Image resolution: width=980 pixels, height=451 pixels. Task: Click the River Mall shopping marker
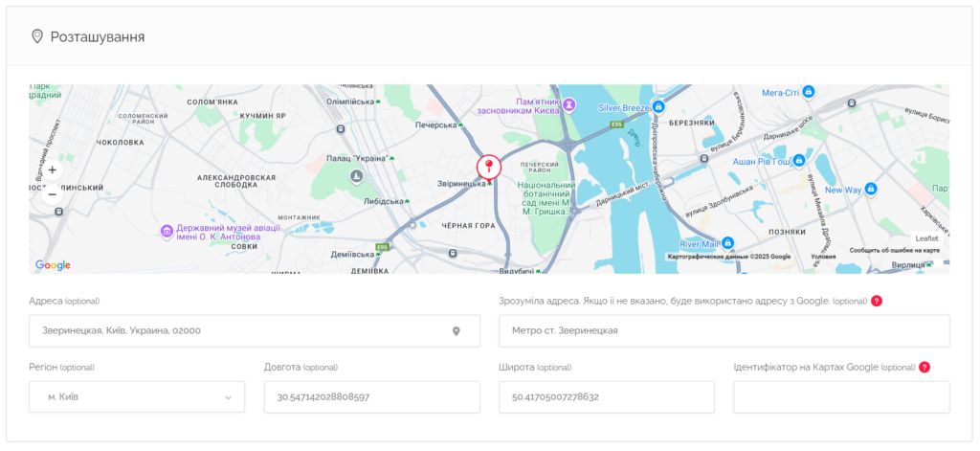point(727,243)
